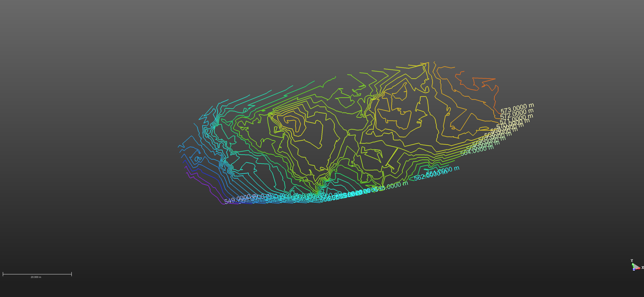Screen dimensions: 644x297
Task: Click the 572.0000 m contour label
Action: 517,114
